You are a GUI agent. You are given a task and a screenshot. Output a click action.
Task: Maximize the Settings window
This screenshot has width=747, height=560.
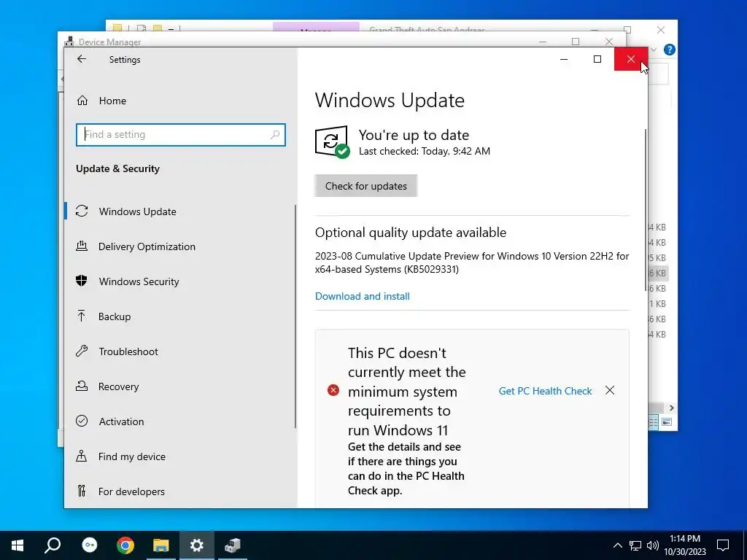(597, 59)
